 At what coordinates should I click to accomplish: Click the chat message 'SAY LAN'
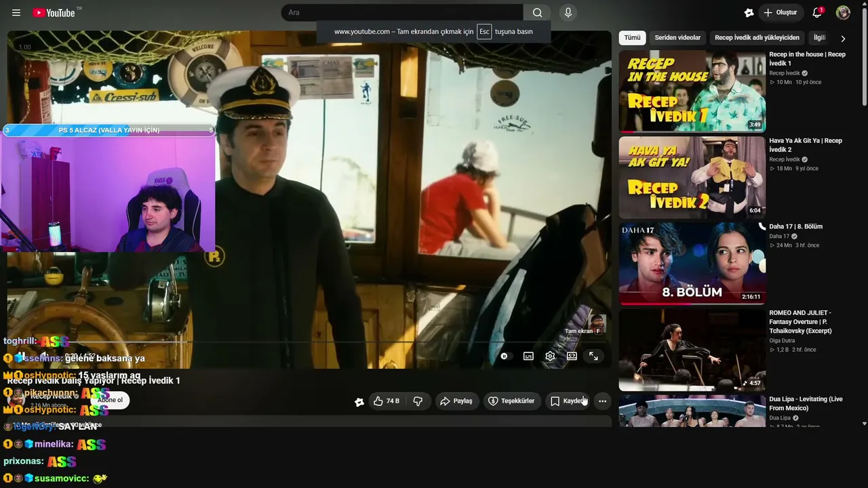point(77,427)
